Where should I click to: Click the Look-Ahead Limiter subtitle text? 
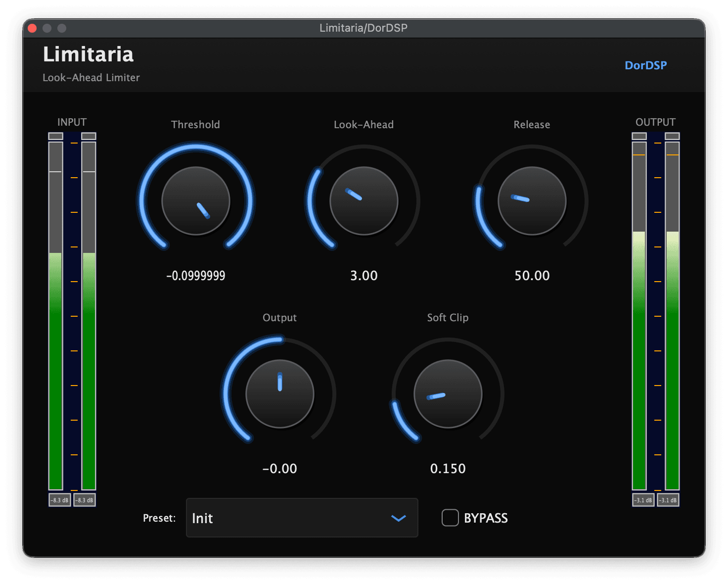(x=91, y=78)
